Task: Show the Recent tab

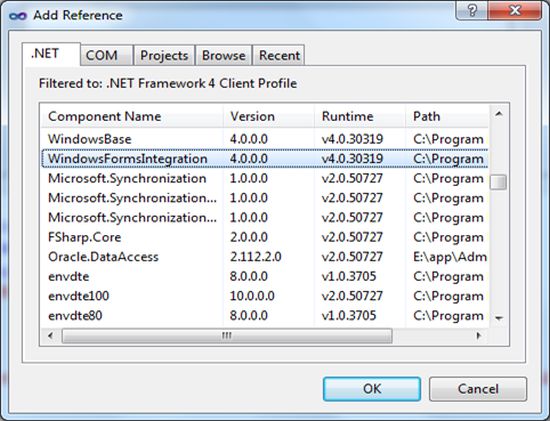Action: pyautogui.click(x=279, y=55)
